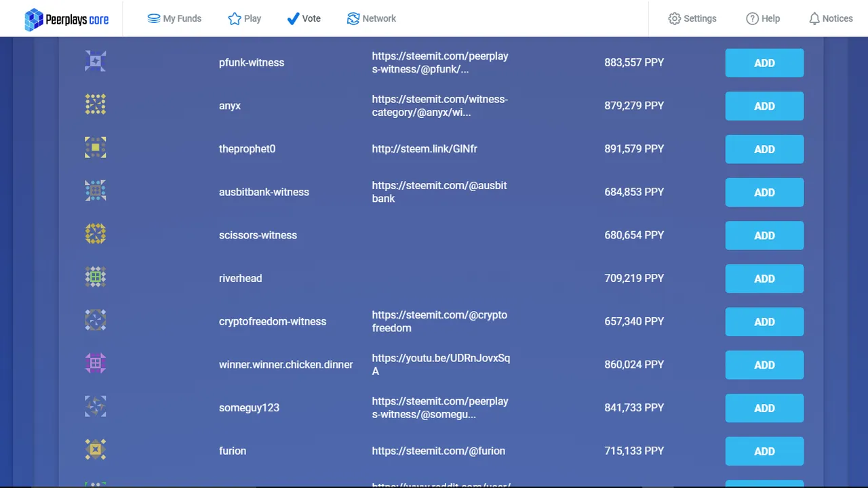Select the name theprophet0
868x488 pixels.
(x=248, y=148)
